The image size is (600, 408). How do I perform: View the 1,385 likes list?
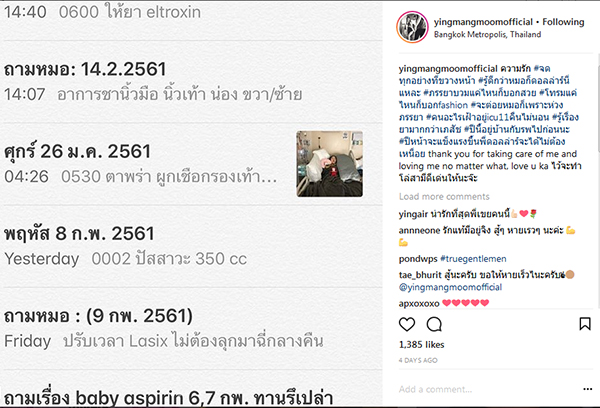click(x=421, y=344)
